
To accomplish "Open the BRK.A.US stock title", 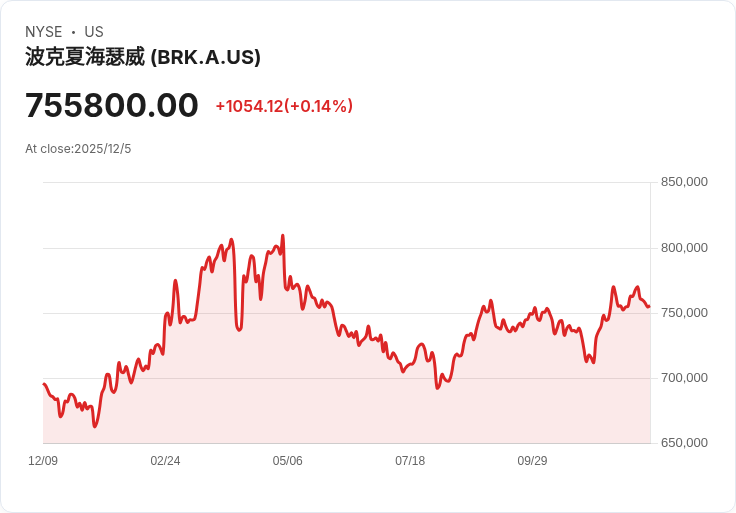I will [143, 57].
